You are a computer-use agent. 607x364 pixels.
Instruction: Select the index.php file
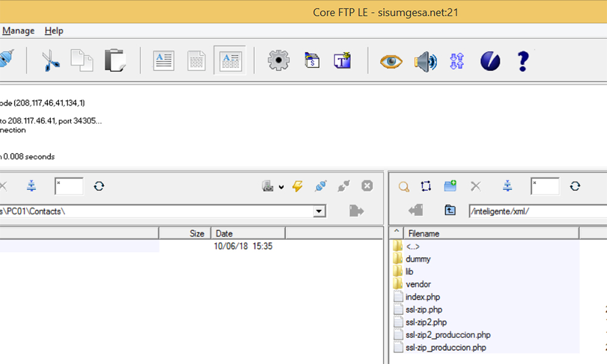point(422,297)
